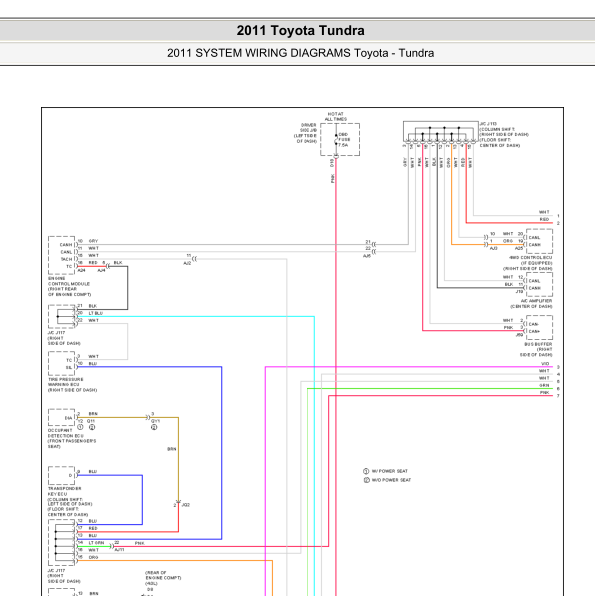This screenshot has height=596, width=595.
Task: Click the "AJ11" connector label
Action: (119, 550)
